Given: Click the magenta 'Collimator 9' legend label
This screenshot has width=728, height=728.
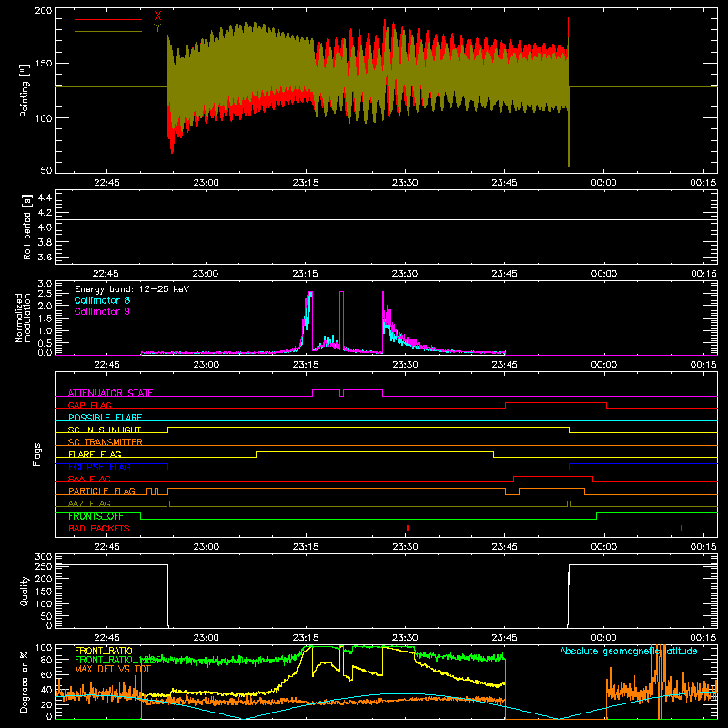Looking at the screenshot, I should click(102, 311).
